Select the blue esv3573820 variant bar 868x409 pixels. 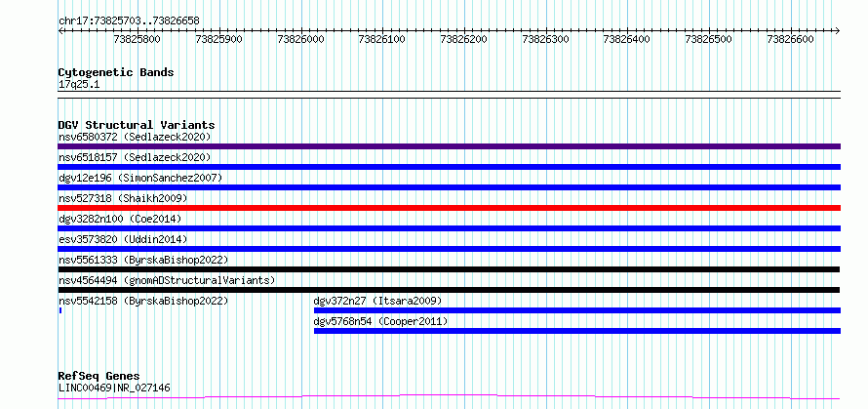(x=449, y=249)
